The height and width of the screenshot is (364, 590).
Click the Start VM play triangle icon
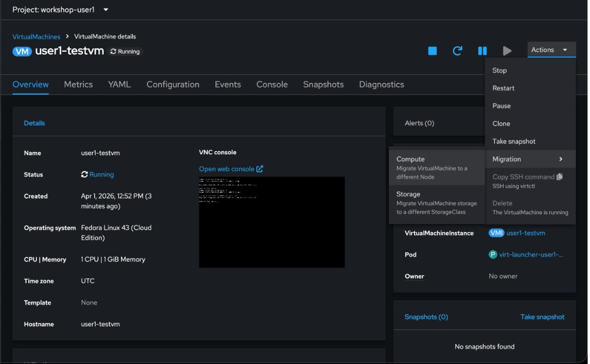click(507, 51)
